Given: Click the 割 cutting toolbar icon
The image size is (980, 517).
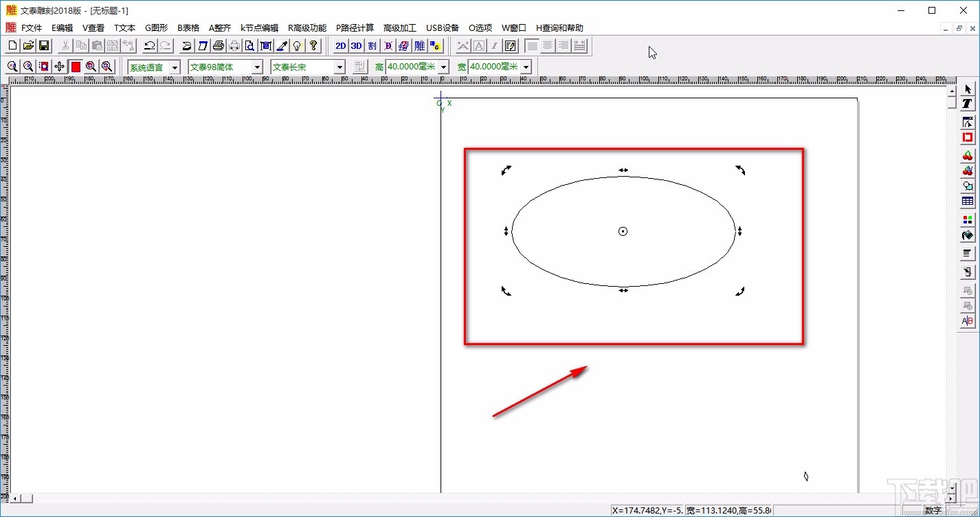Looking at the screenshot, I should (372, 46).
